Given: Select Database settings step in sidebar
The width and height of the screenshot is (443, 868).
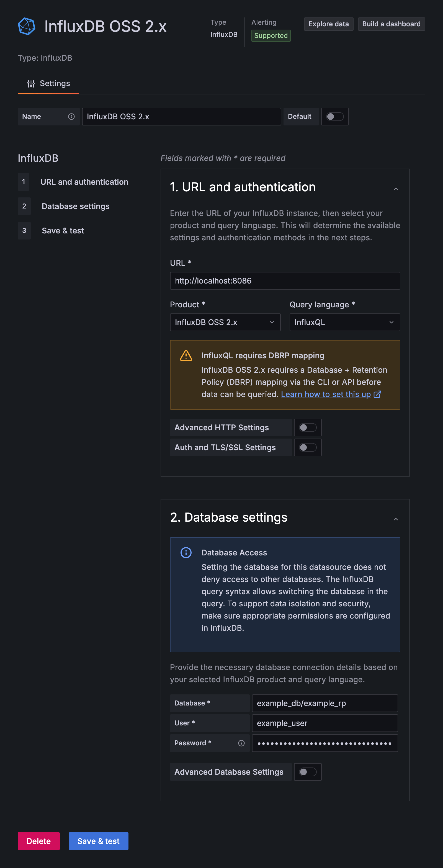Looking at the screenshot, I should [76, 206].
